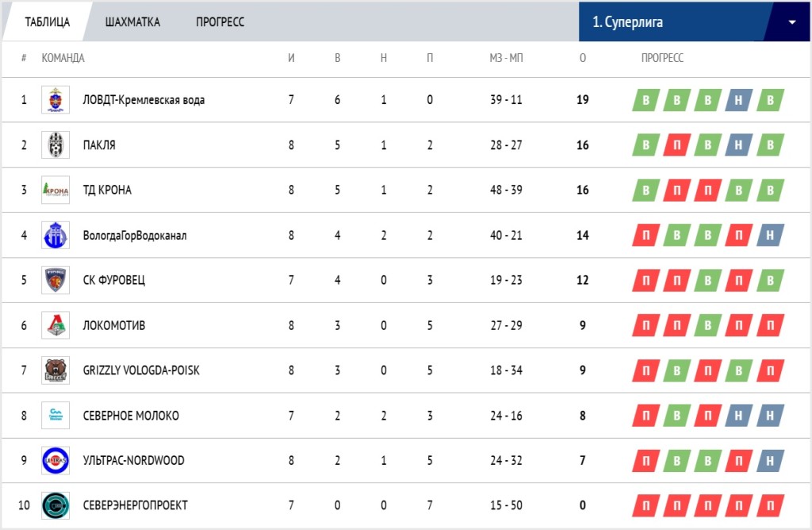Screen dimensions: 812x530
Task: Click the СК ФУРОВЕЦ shield logo
Action: pyautogui.click(x=56, y=280)
